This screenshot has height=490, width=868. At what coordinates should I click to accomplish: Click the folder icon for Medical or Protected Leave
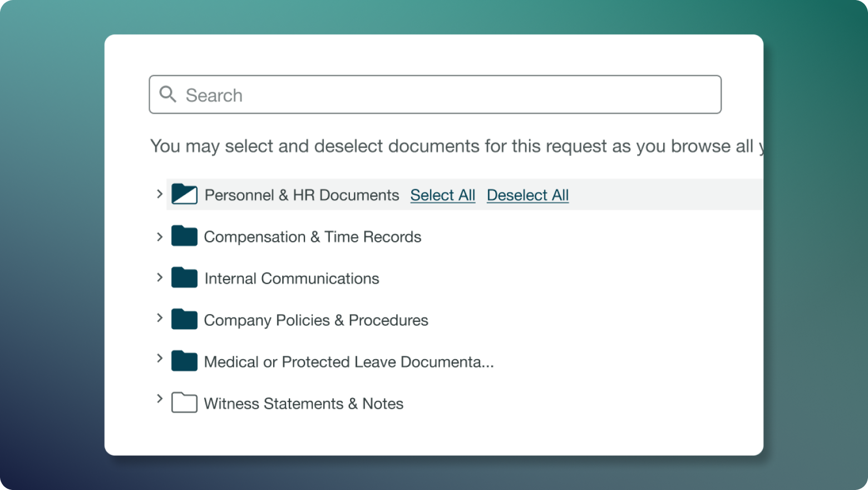pyautogui.click(x=184, y=361)
